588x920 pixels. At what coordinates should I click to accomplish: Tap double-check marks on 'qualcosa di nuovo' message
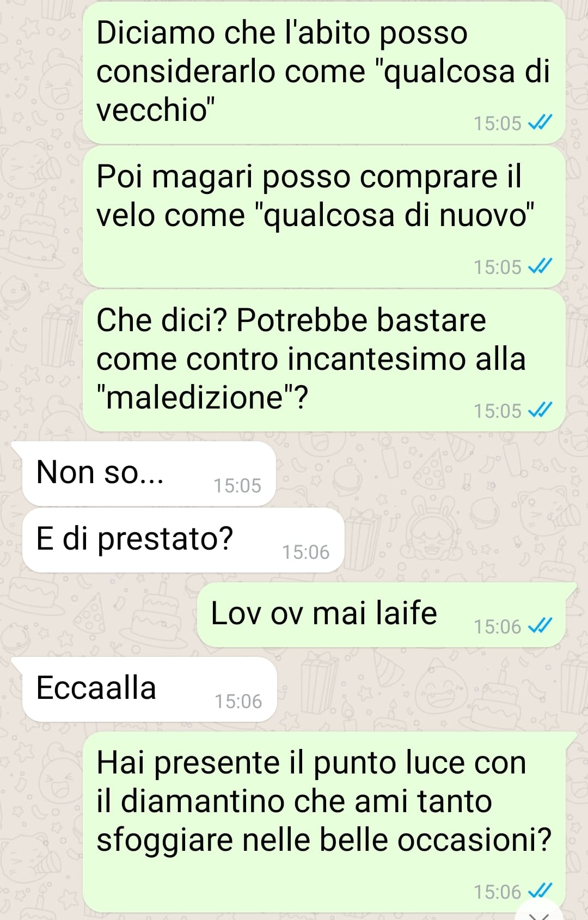540,267
